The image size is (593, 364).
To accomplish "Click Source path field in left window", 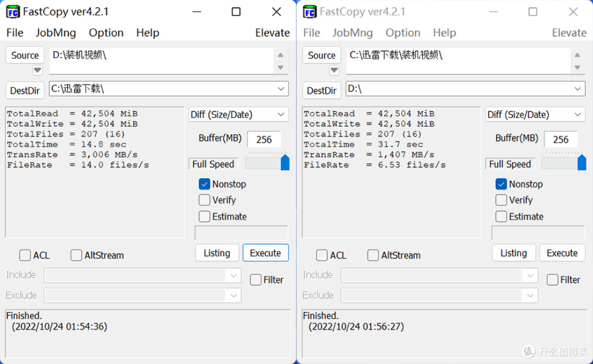I will click(x=162, y=61).
